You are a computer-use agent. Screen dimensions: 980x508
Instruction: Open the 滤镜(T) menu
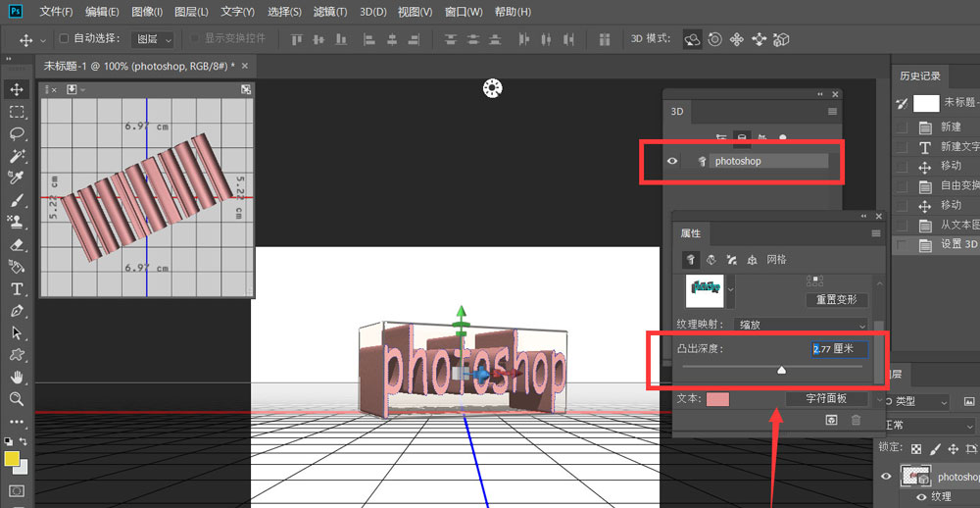click(329, 12)
